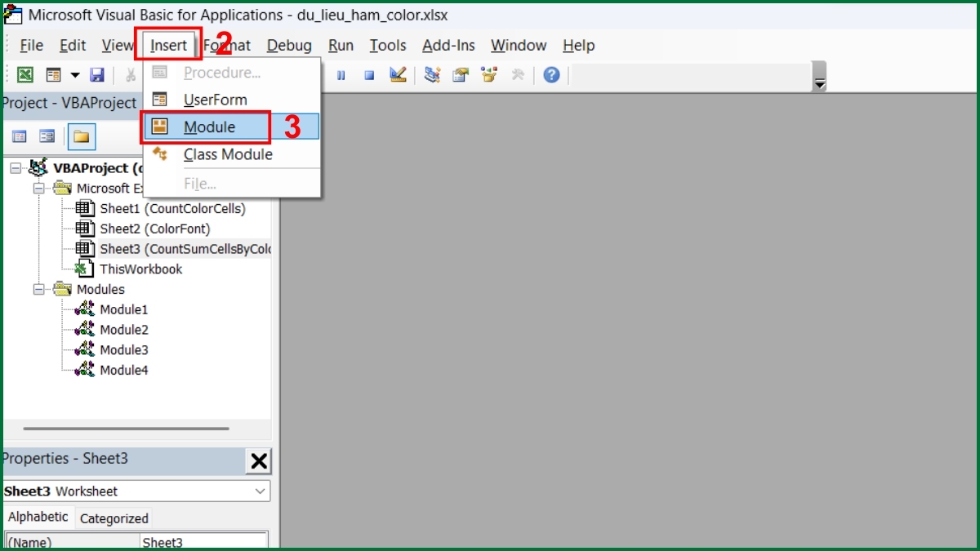Click the Save floppy disk icon
The image size is (980, 551).
(97, 75)
